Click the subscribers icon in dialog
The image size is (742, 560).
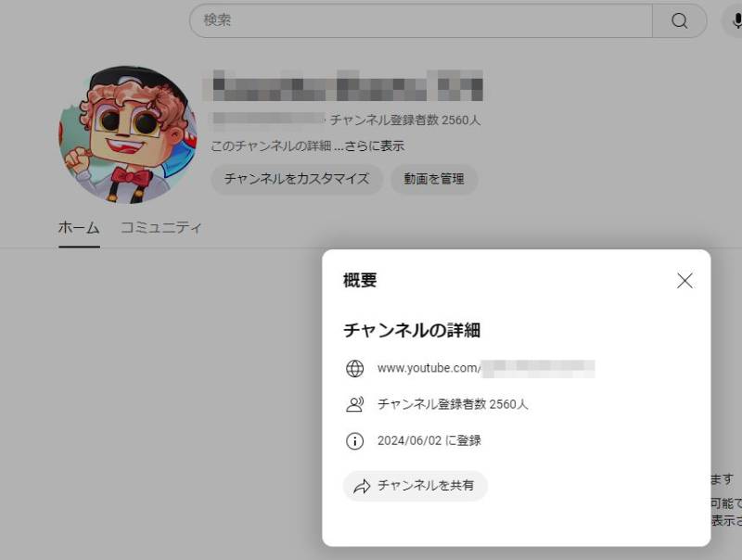pyautogui.click(x=355, y=404)
